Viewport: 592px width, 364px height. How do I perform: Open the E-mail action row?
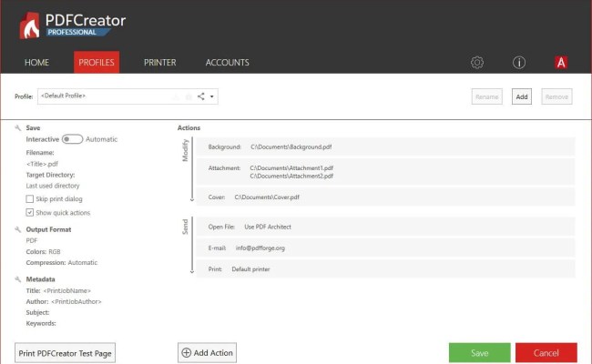click(385, 248)
